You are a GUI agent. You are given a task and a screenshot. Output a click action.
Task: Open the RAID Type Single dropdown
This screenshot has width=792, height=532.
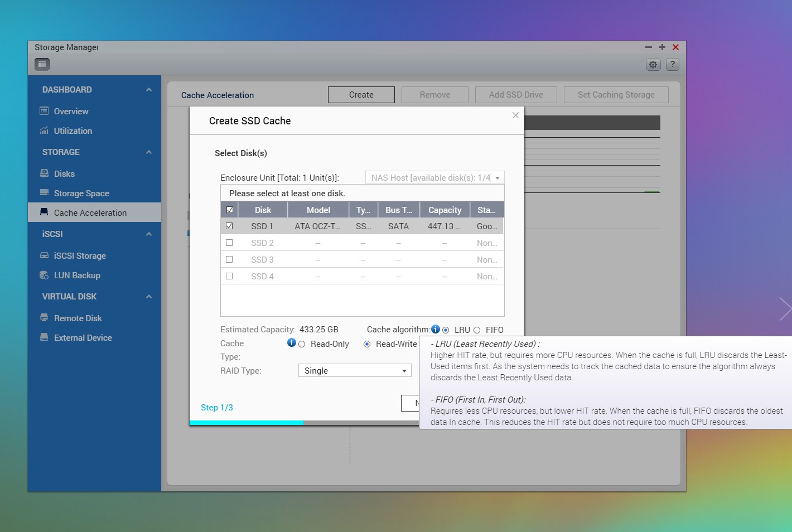coord(355,371)
